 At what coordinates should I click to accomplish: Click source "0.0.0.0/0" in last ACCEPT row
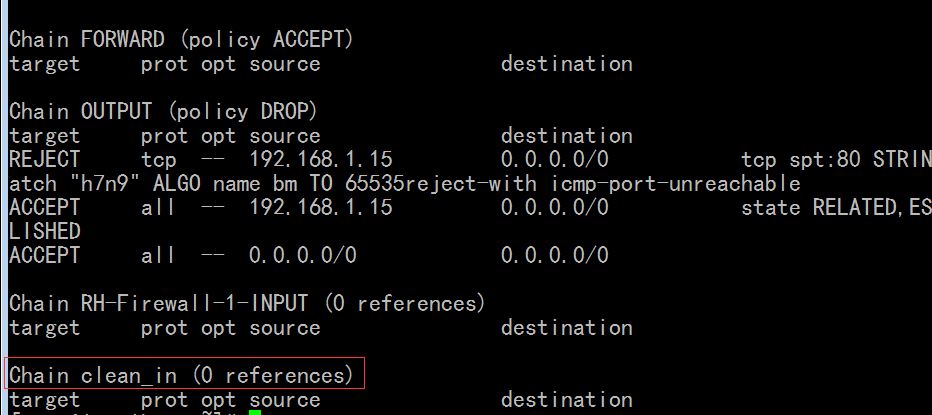303,256
